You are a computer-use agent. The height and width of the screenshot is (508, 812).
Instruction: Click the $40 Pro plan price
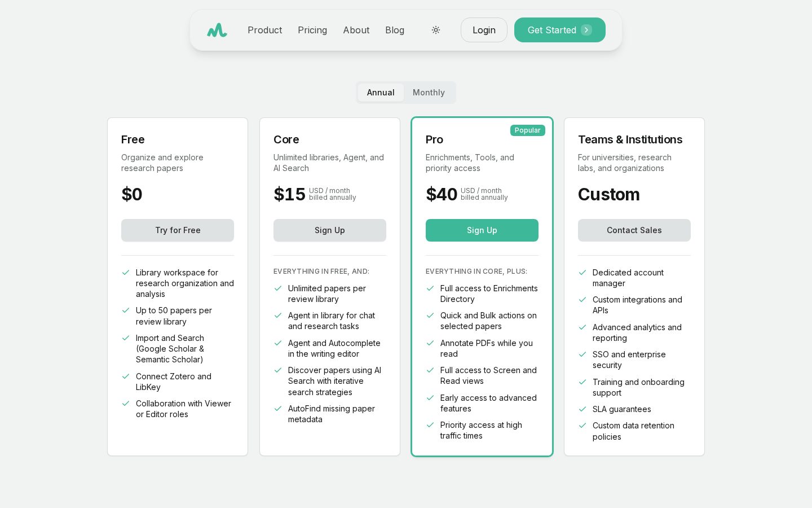(442, 194)
